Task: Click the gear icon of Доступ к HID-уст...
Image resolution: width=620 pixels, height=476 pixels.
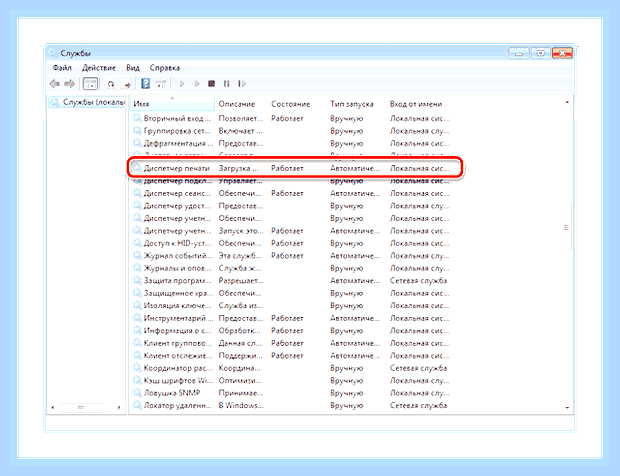Action: [x=137, y=243]
